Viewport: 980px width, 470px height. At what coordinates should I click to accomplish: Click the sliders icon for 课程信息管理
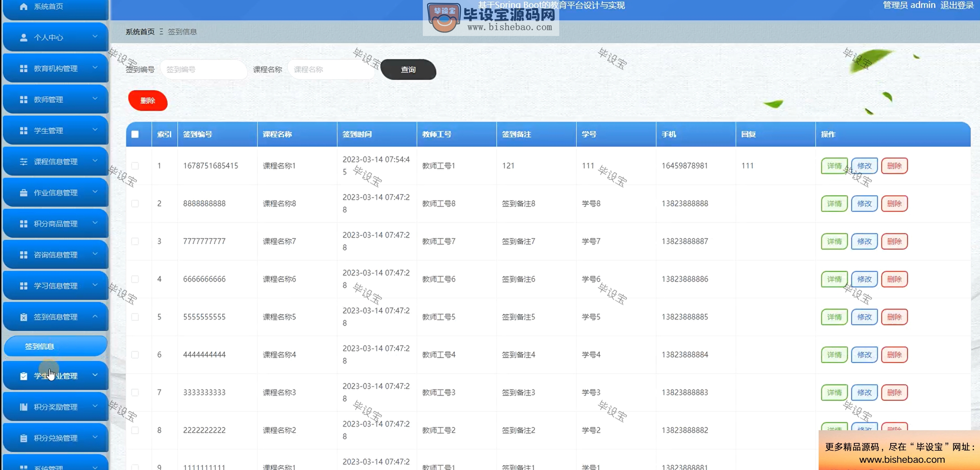[x=24, y=162]
